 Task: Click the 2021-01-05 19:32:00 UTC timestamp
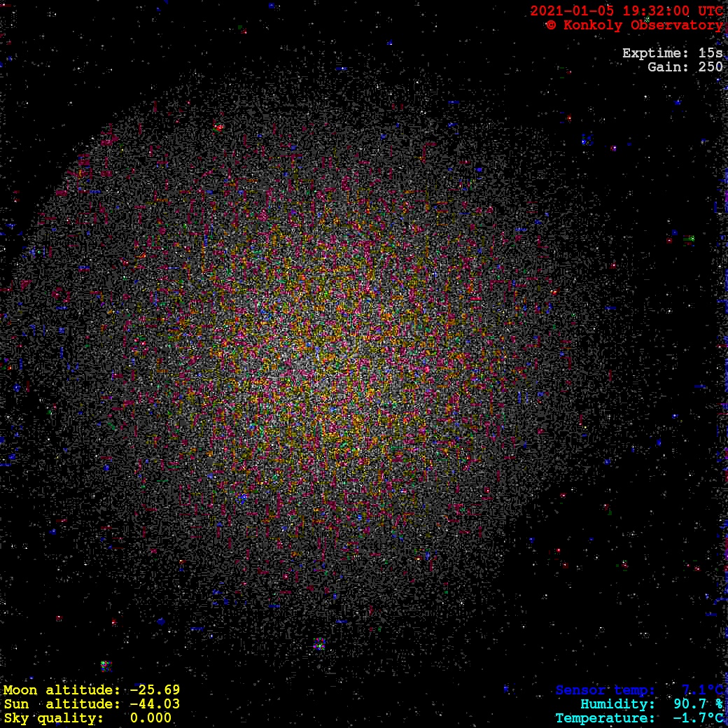626,11
